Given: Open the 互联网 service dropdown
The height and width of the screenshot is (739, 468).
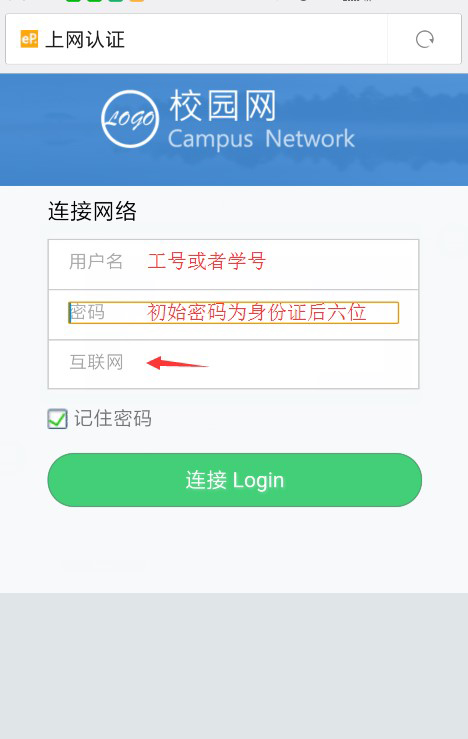Looking at the screenshot, I should [x=234, y=364].
